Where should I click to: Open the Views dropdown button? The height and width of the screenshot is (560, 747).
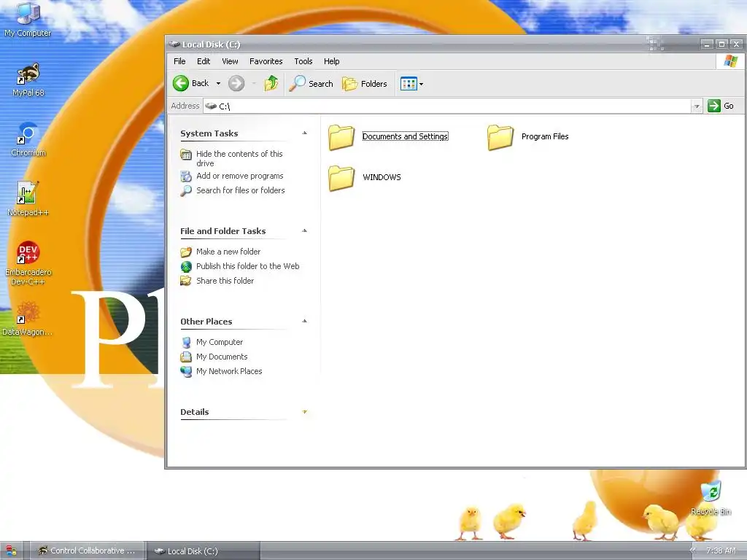click(x=411, y=84)
